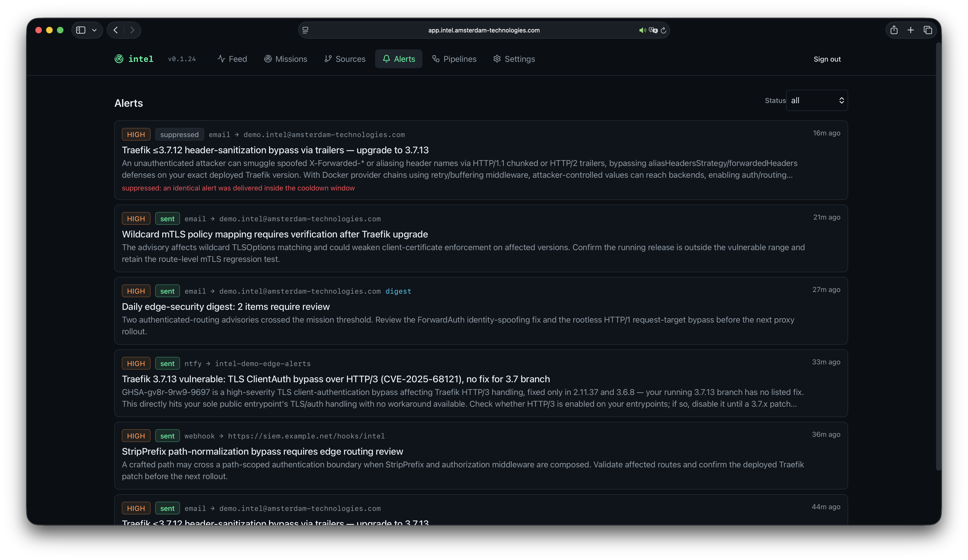Open the Pipelines tab

pyautogui.click(x=454, y=59)
